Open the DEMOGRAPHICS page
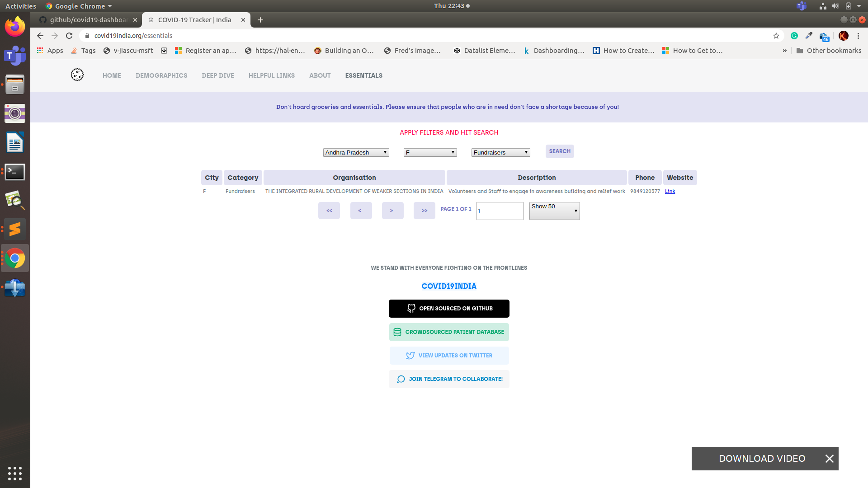868x488 pixels. pos(161,75)
